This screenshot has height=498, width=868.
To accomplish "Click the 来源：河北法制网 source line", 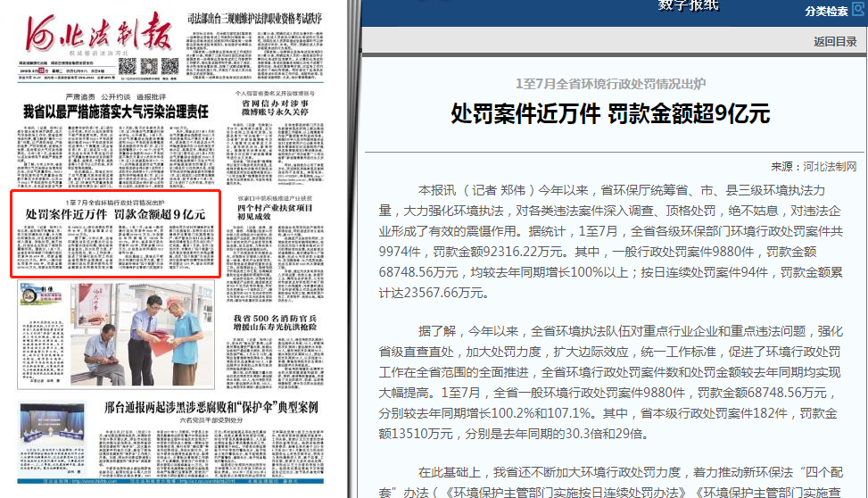I will point(814,167).
